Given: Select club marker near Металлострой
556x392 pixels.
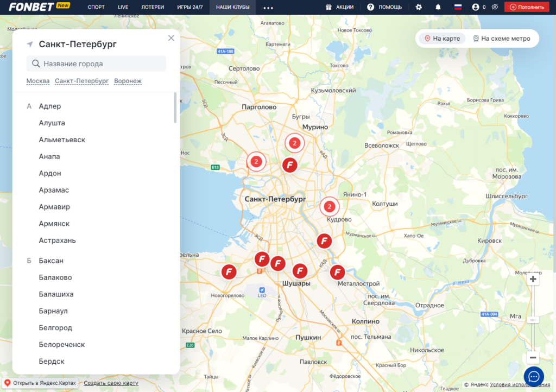Looking at the screenshot, I should pos(337,273).
